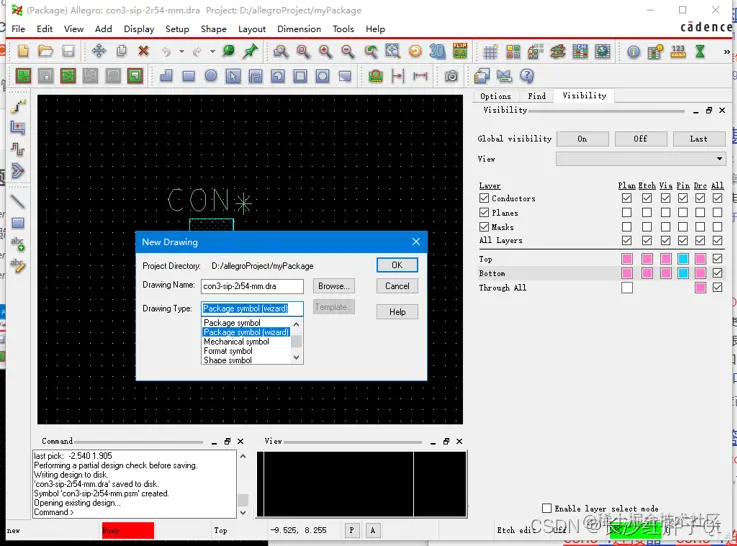Click the Text Edit pencil icon in sidebar

pyautogui.click(x=17, y=265)
